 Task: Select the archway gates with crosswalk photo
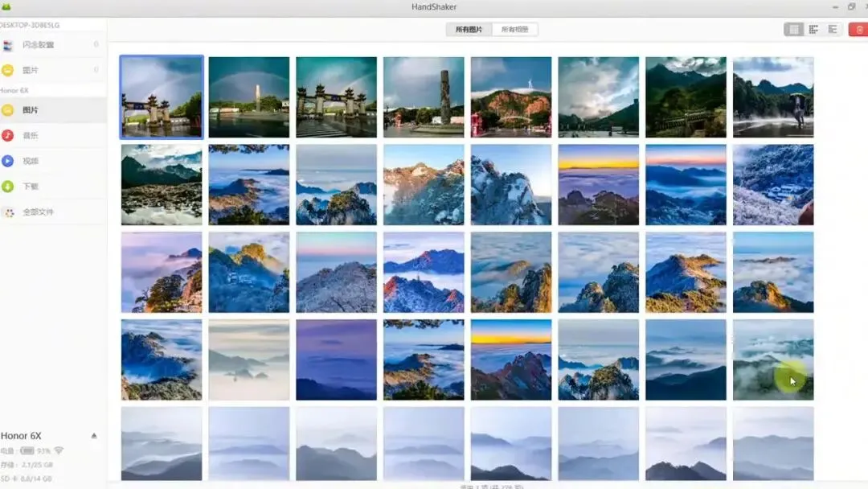click(337, 97)
